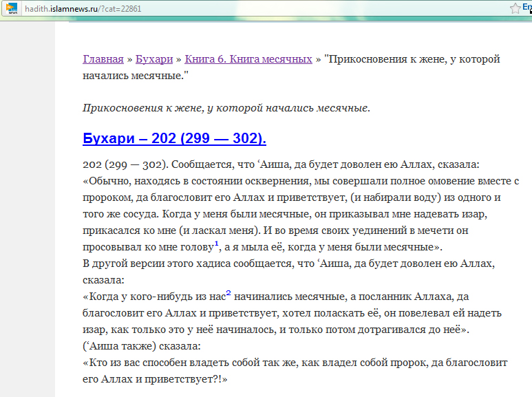Screen dimensions: 532x397
Task: Bookmark page with the star icon
Action: 515,8
